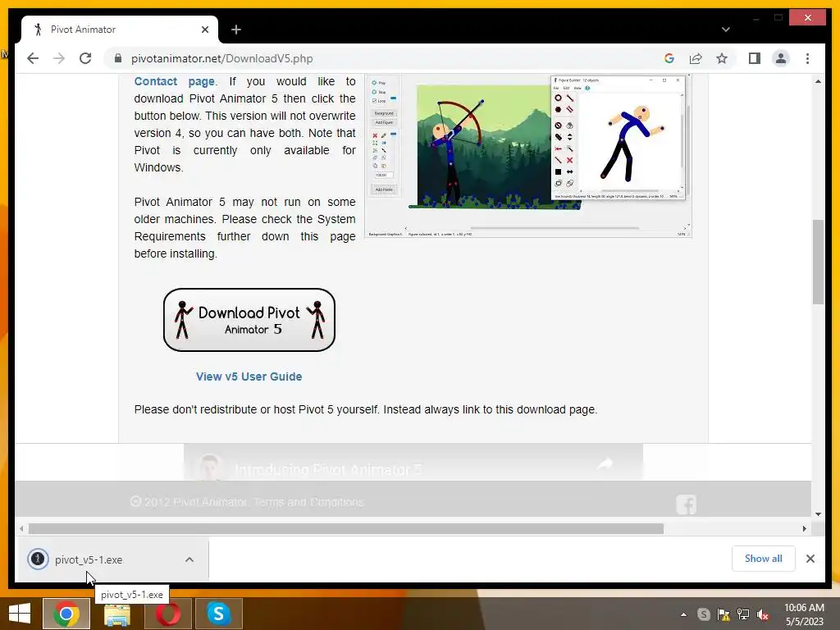Open the Contact page link

pyautogui.click(x=174, y=81)
